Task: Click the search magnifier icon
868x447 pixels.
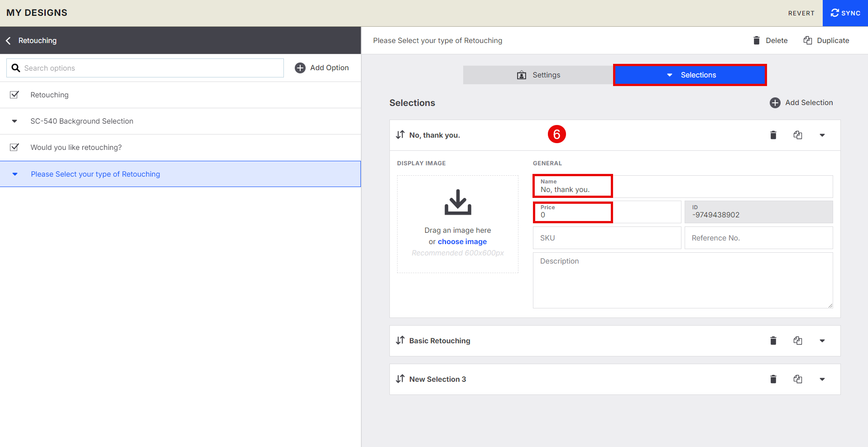Action: click(x=16, y=68)
